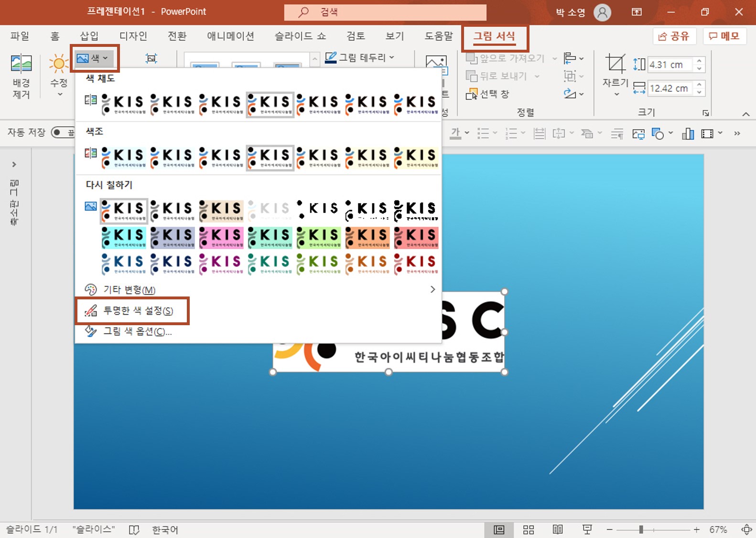
Task: Expand the picture styles gallery scroll arrow
Action: 314,59
